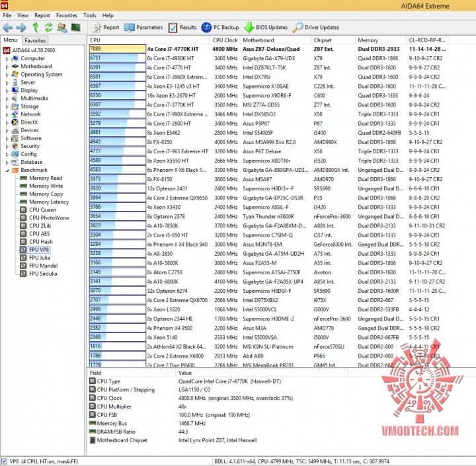476x466 pixels.
Task: Select the DirectX tree icon
Action: [15, 122]
